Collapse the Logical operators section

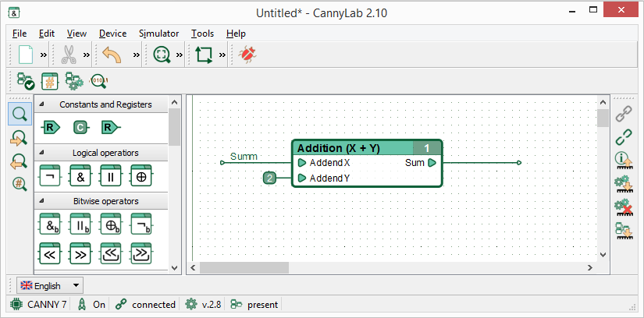pos(41,153)
